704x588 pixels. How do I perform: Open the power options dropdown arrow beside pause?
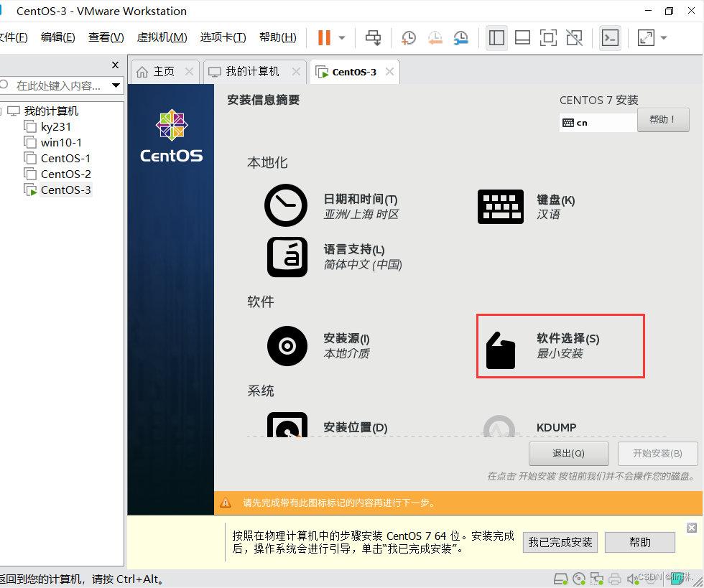point(342,38)
